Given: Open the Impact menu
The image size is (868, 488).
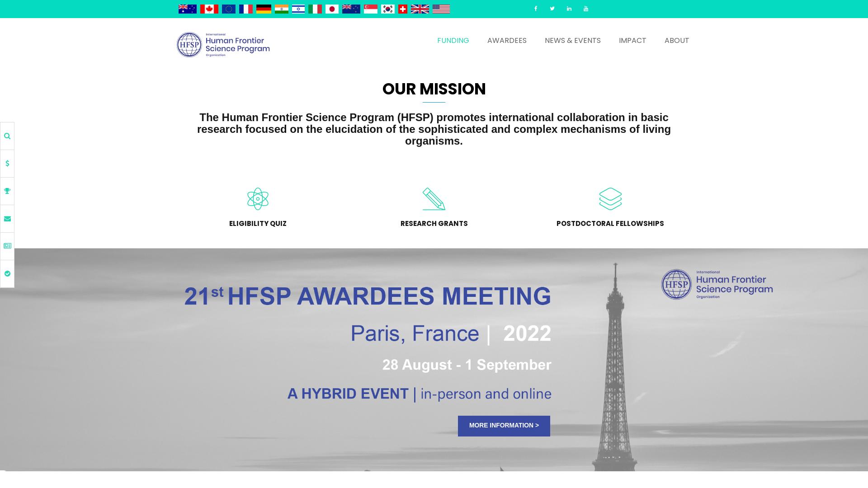Looking at the screenshot, I should click(x=632, y=41).
